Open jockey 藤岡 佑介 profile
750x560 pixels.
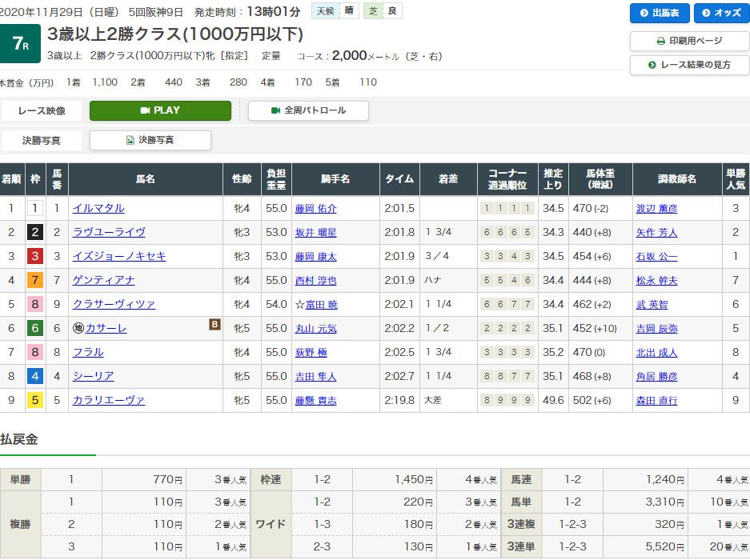[315, 208]
